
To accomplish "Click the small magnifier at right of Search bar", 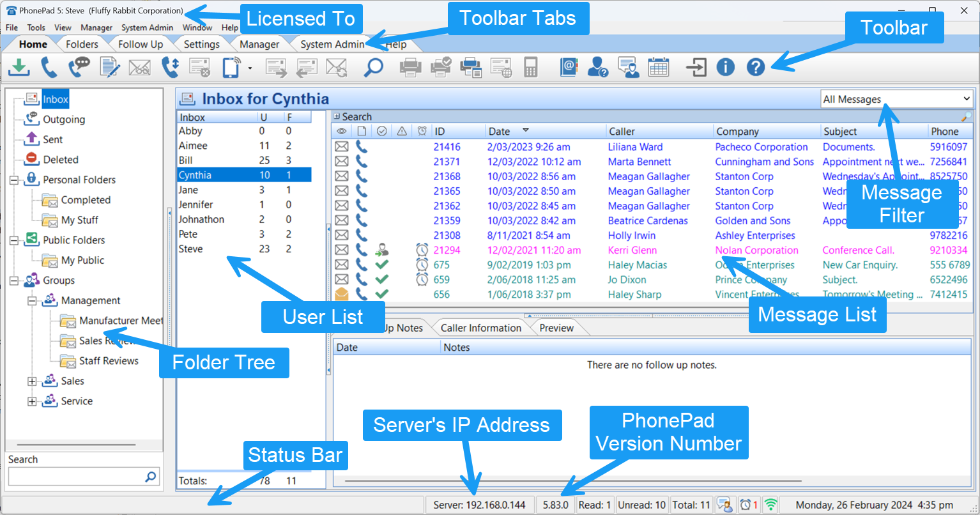I will [x=966, y=116].
